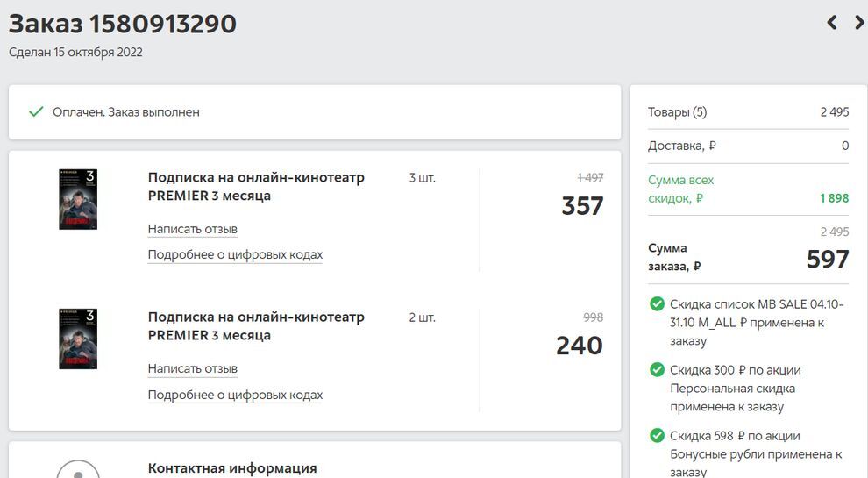Click Скидка 300 ₽ Персональная скидка text

pos(735,389)
